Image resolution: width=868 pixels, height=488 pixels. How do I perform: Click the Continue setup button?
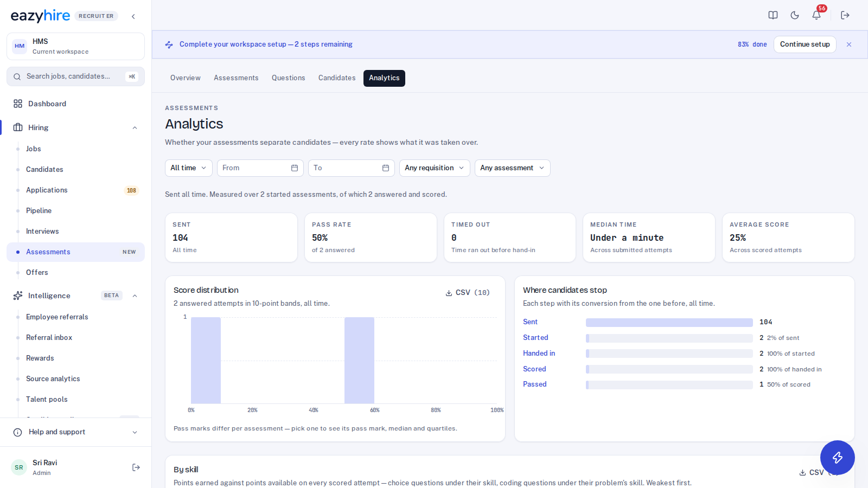coord(805,44)
